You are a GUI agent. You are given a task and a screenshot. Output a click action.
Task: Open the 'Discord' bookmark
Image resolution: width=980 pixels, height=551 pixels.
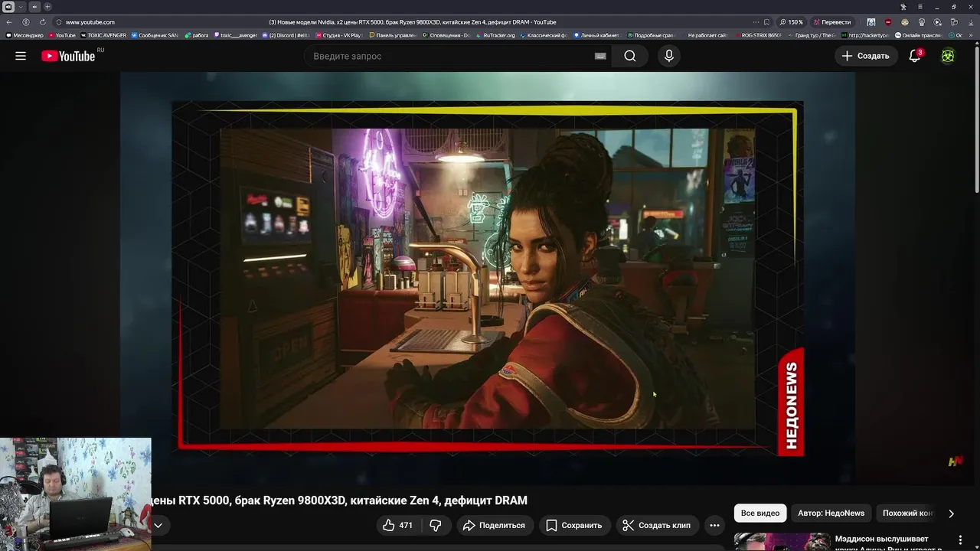click(286, 35)
